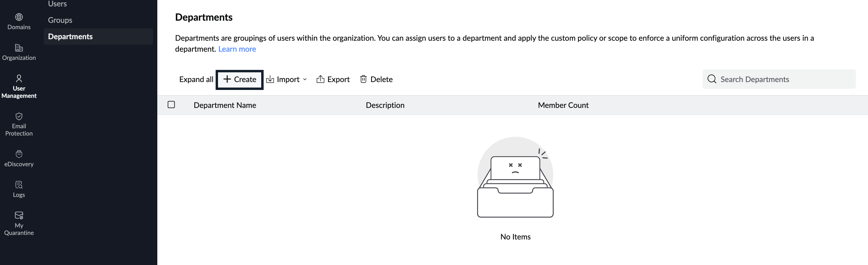
Task: Select Departments in the sidebar
Action: click(x=70, y=36)
